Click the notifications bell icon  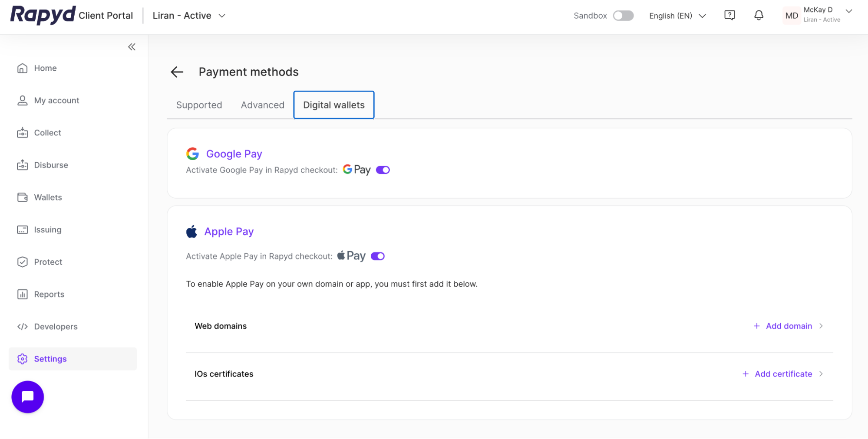coord(759,15)
